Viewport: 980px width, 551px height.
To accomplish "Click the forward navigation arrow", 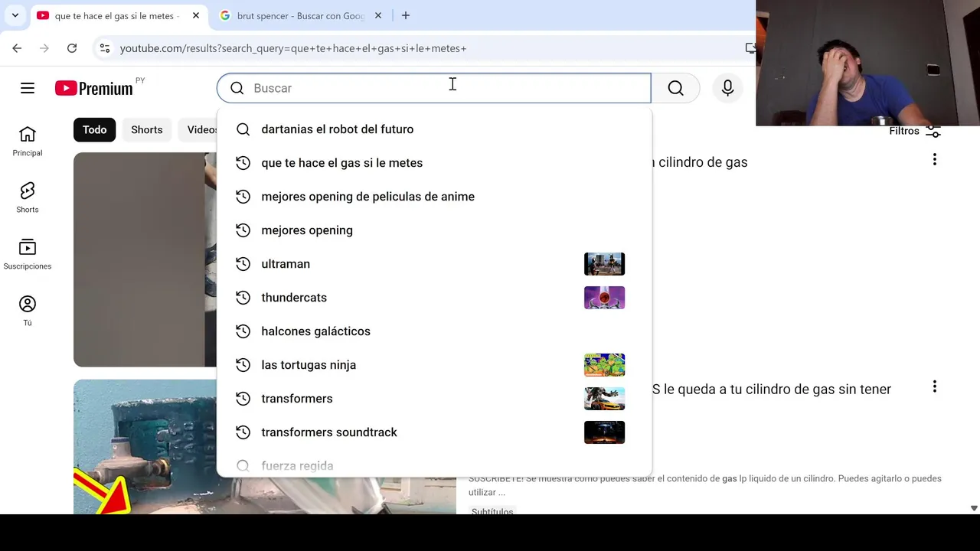I will point(44,48).
